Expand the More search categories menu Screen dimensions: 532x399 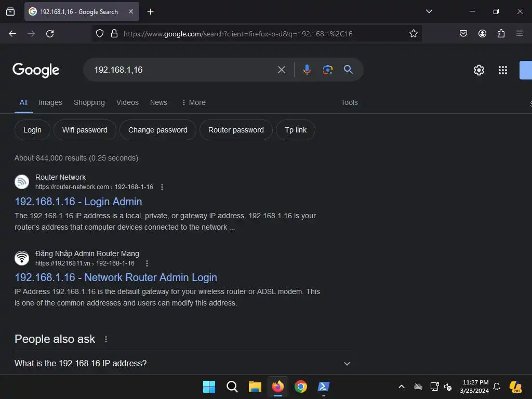point(194,102)
